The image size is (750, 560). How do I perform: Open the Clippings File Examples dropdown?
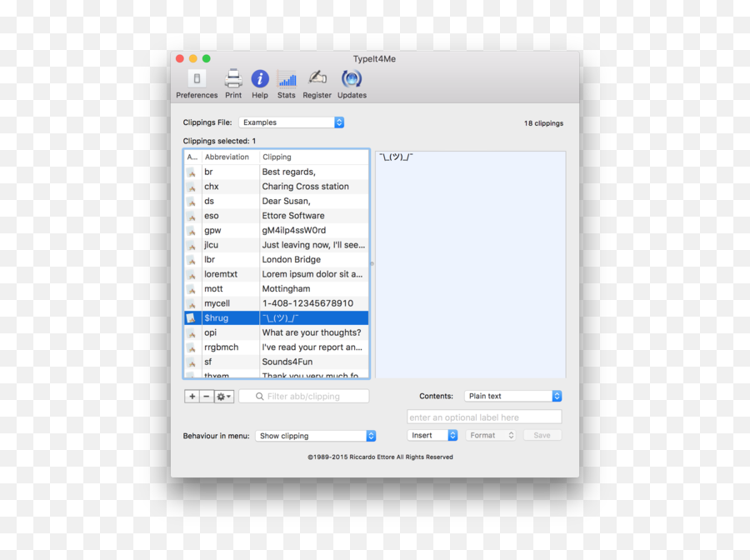tap(292, 122)
